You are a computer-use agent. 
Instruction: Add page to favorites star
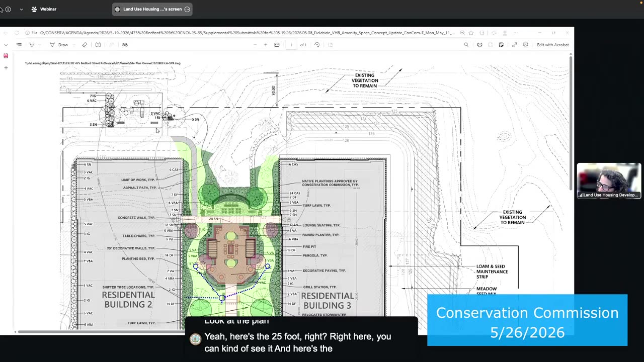(x=471, y=33)
